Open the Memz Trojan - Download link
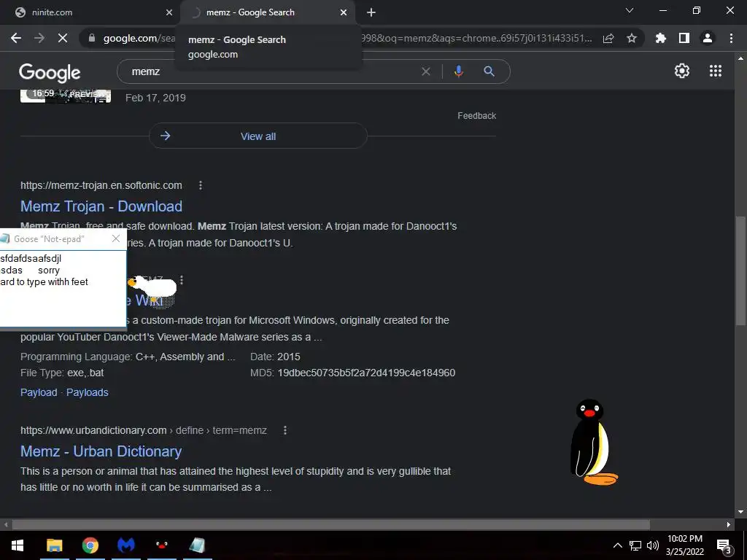The height and width of the screenshot is (560, 747). tap(101, 206)
